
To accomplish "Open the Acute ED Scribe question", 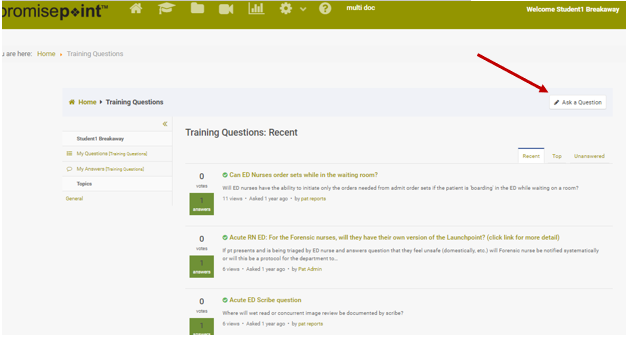I will [x=265, y=300].
